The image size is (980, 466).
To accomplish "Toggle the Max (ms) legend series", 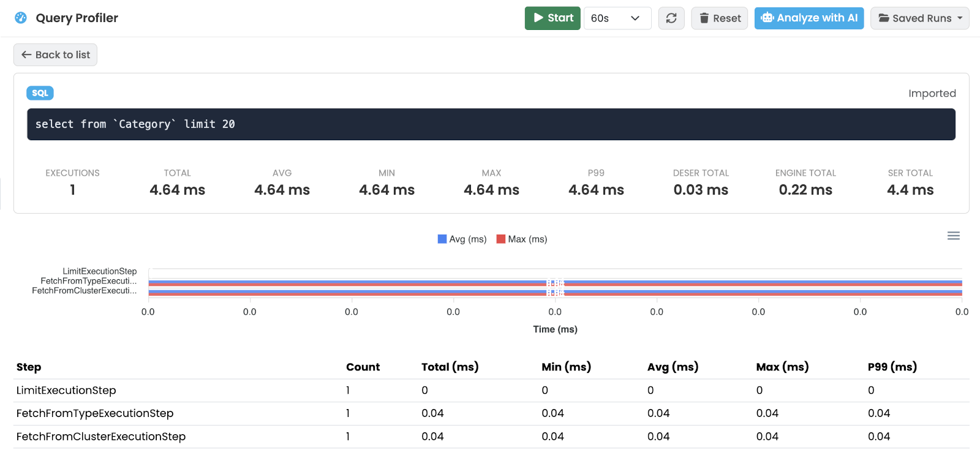I will click(x=522, y=239).
